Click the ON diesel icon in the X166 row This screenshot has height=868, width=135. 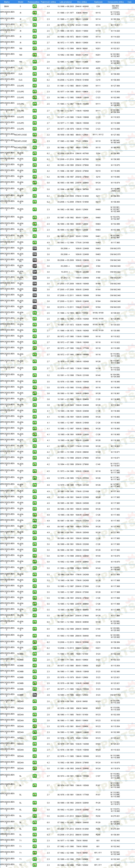(34, 278)
